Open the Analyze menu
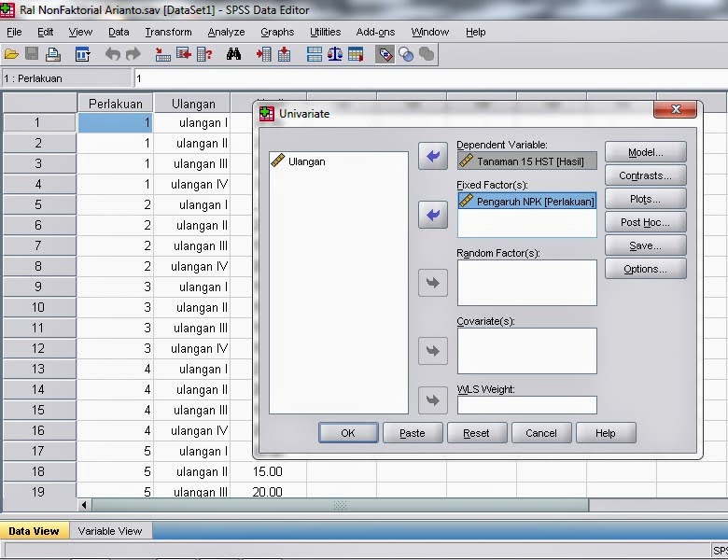The image size is (728, 560). point(226,32)
